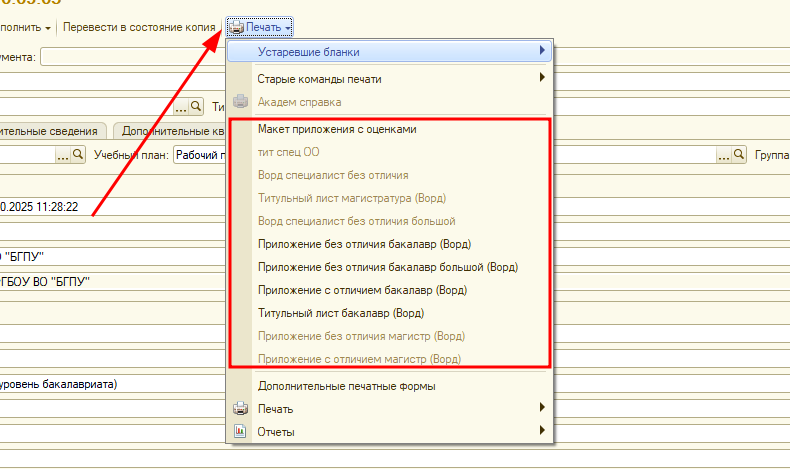Click the Перевести в состояние копия button
Image resolution: width=790 pixels, height=469 pixels.
(x=139, y=27)
